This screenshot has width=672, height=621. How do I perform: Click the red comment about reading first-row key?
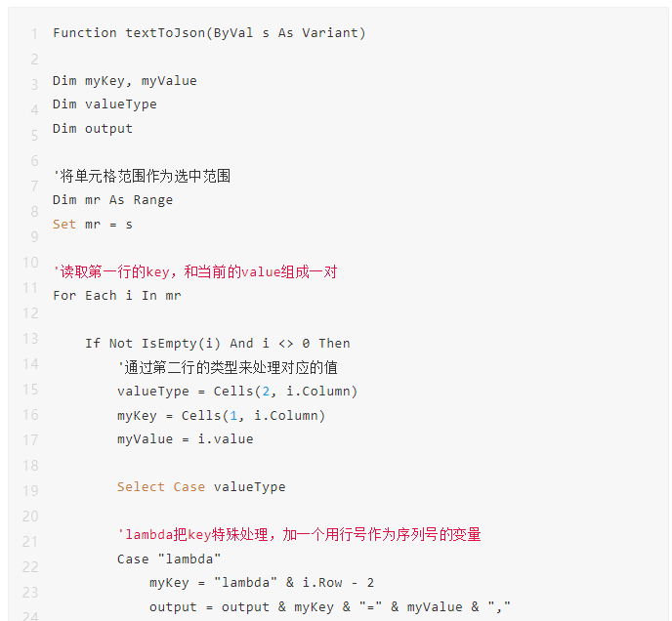tap(195, 271)
